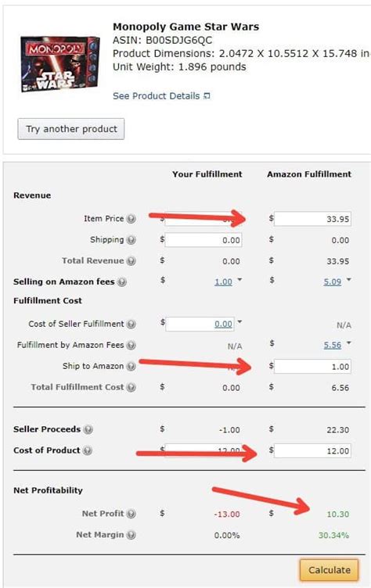
Task: Select Amazon net profit value 10.30
Action: (338, 514)
